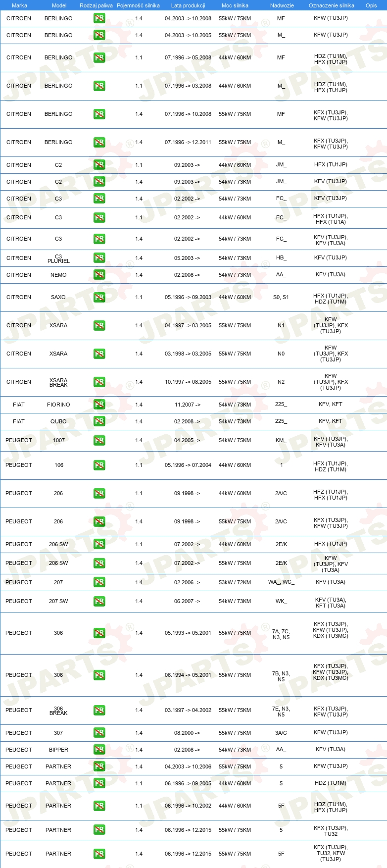387x868 pixels.
Task: Click the Rodzaj paliwa column header
Action: tap(96, 5)
